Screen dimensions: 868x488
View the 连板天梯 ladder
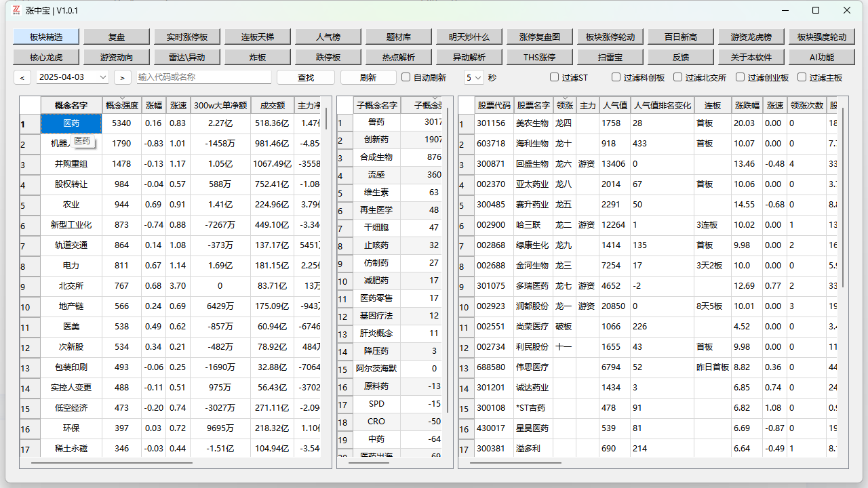257,36
